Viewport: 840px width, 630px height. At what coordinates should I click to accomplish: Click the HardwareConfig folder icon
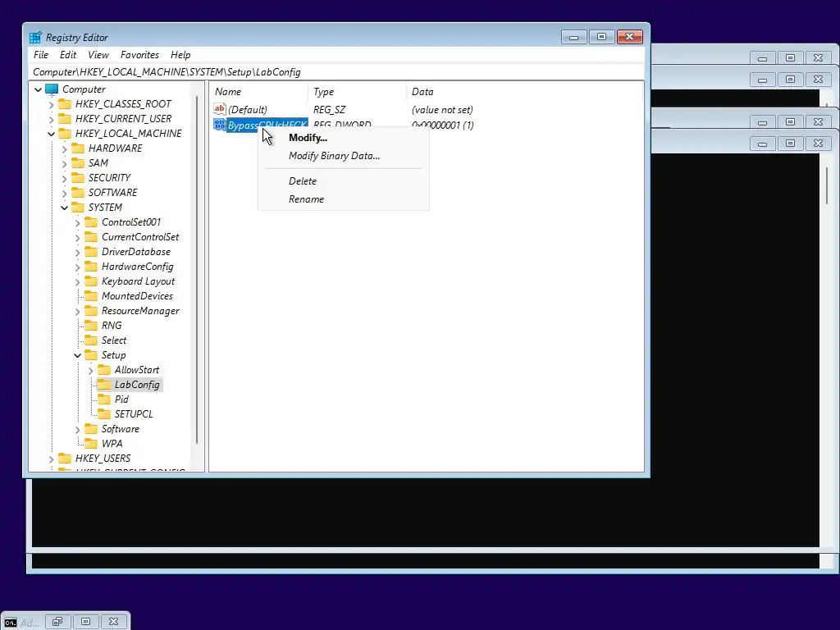[x=92, y=267]
